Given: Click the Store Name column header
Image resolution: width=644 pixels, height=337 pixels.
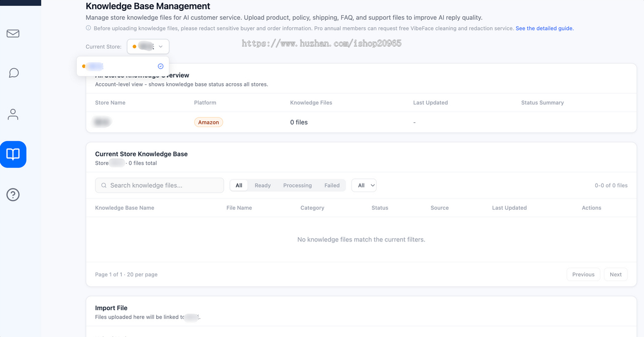Looking at the screenshot, I should pos(110,102).
